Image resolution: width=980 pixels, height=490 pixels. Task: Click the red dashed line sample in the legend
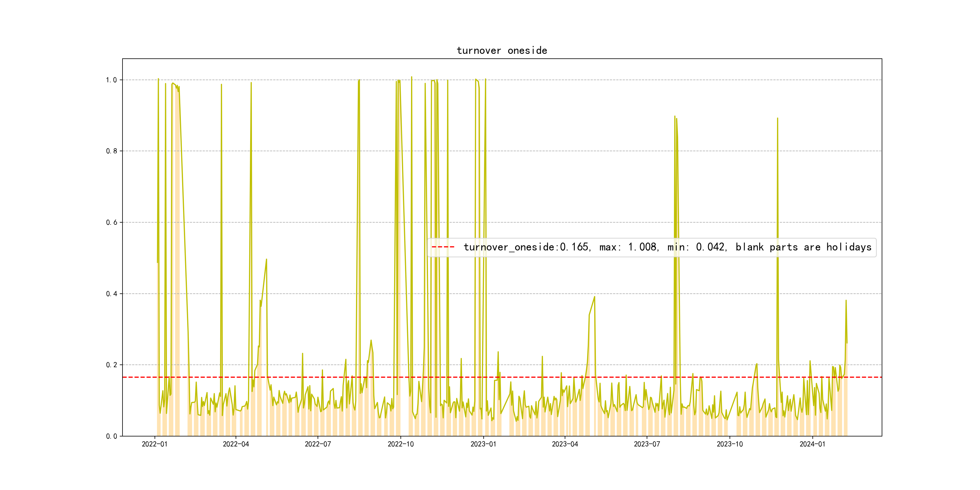point(443,247)
